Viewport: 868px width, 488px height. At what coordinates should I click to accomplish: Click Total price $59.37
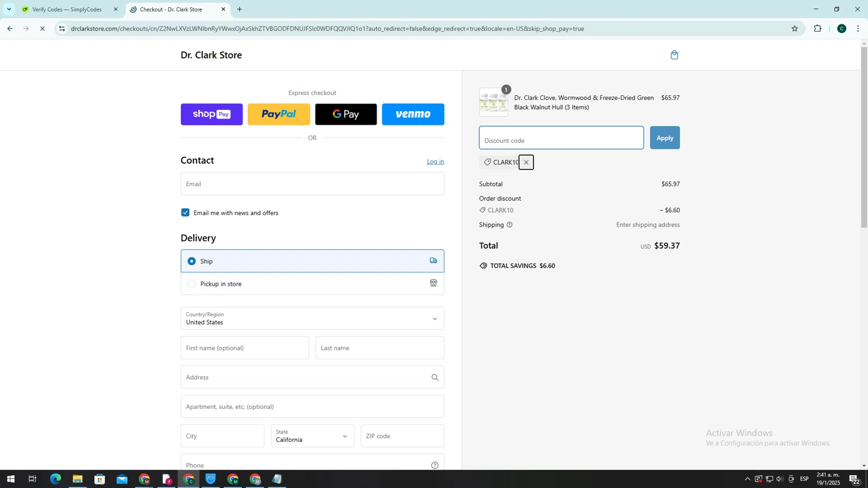[x=667, y=246]
